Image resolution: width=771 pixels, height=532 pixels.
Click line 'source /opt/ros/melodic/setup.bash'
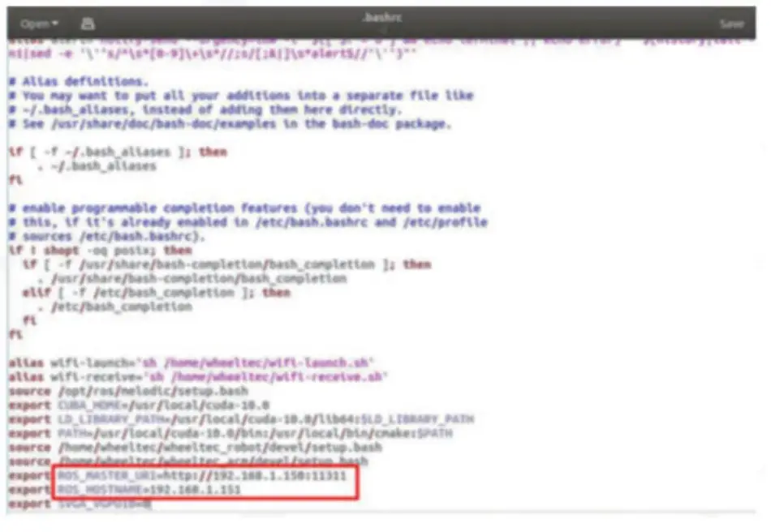(128, 392)
